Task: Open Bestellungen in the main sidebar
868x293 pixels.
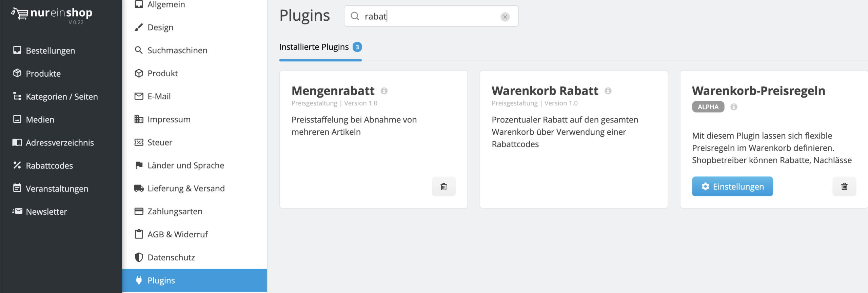Action: 50,51
